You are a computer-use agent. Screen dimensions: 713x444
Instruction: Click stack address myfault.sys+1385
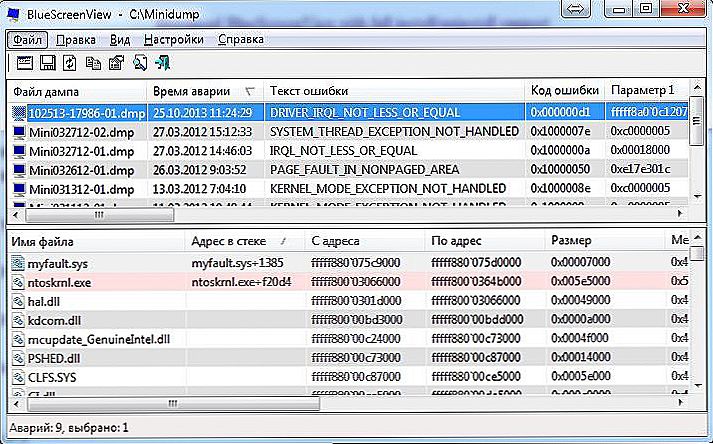tap(237, 263)
